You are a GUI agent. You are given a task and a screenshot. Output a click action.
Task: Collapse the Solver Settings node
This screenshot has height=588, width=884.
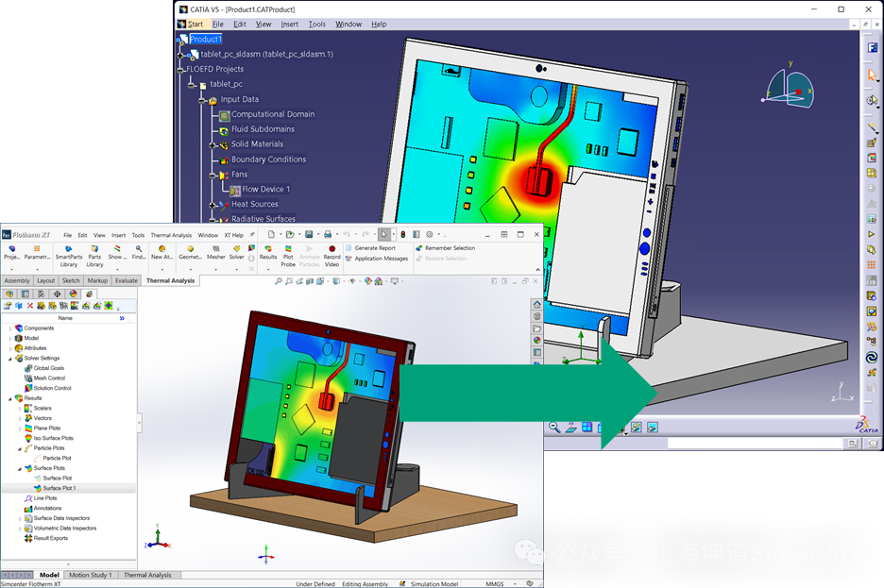10,359
